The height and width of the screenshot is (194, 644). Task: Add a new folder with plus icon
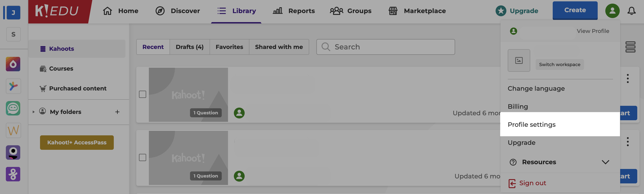point(117,112)
